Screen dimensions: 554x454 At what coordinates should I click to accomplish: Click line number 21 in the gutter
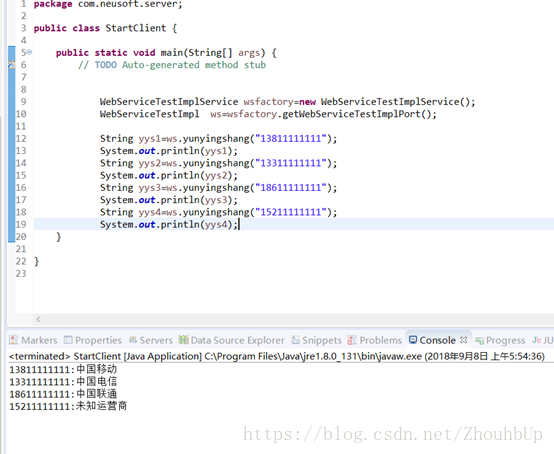coord(21,249)
